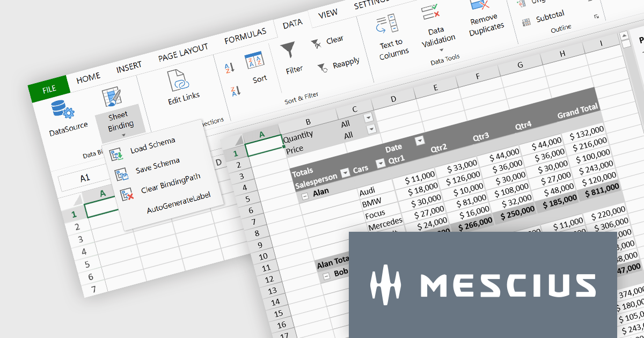Viewport: 644px width, 338px height.
Task: Click the Sort button label
Action: (260, 79)
